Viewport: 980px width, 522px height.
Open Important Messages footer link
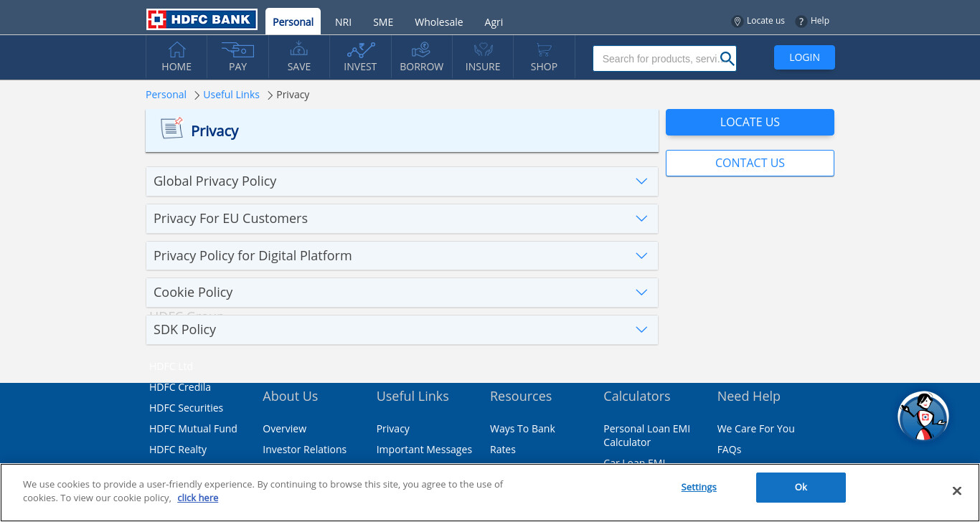(x=424, y=450)
